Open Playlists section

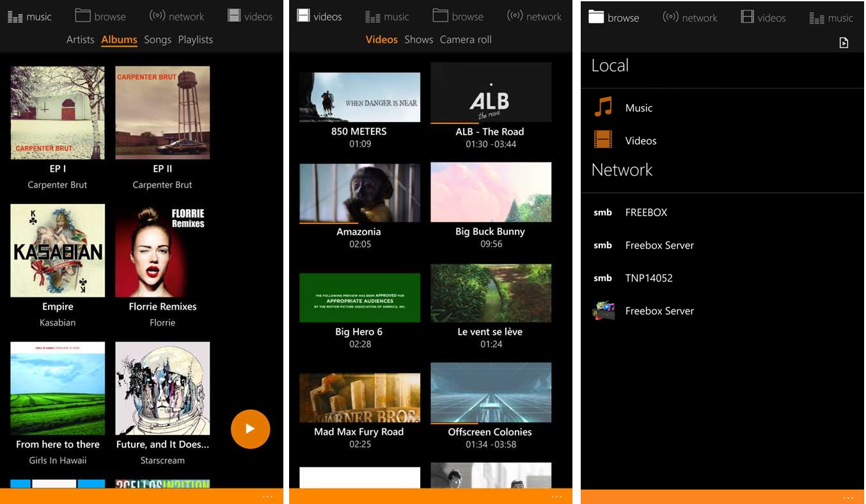[x=195, y=40]
